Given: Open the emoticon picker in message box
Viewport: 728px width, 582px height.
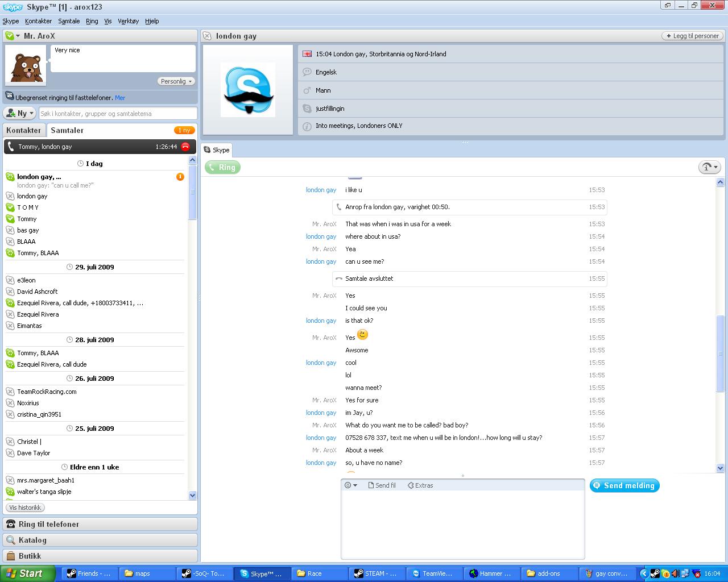Looking at the screenshot, I should pos(351,485).
